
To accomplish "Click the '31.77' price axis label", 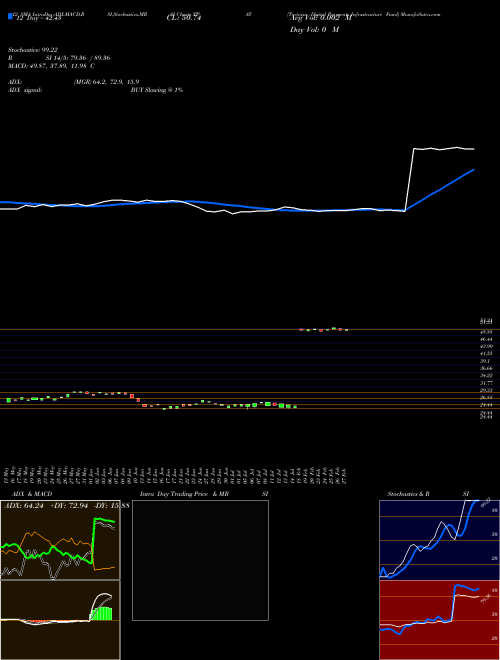I will (486, 383).
